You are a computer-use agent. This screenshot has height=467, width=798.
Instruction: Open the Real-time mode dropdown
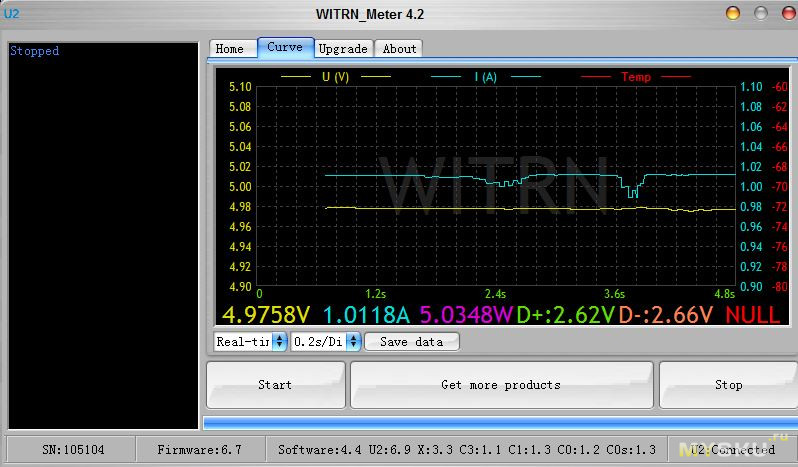tap(250, 342)
